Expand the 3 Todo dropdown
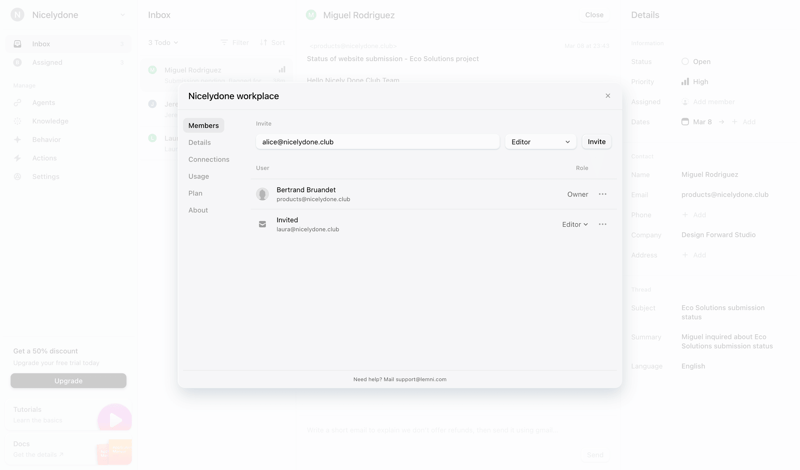 coord(163,42)
